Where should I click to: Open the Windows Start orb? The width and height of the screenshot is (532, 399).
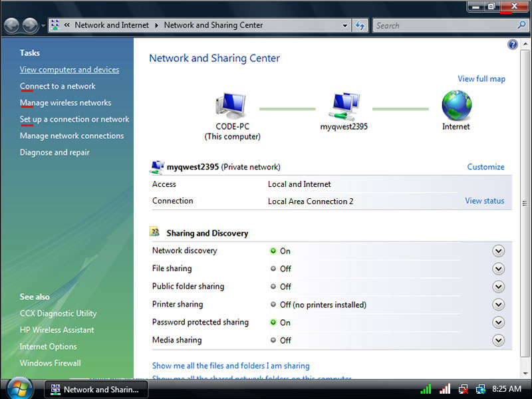pyautogui.click(x=19, y=388)
